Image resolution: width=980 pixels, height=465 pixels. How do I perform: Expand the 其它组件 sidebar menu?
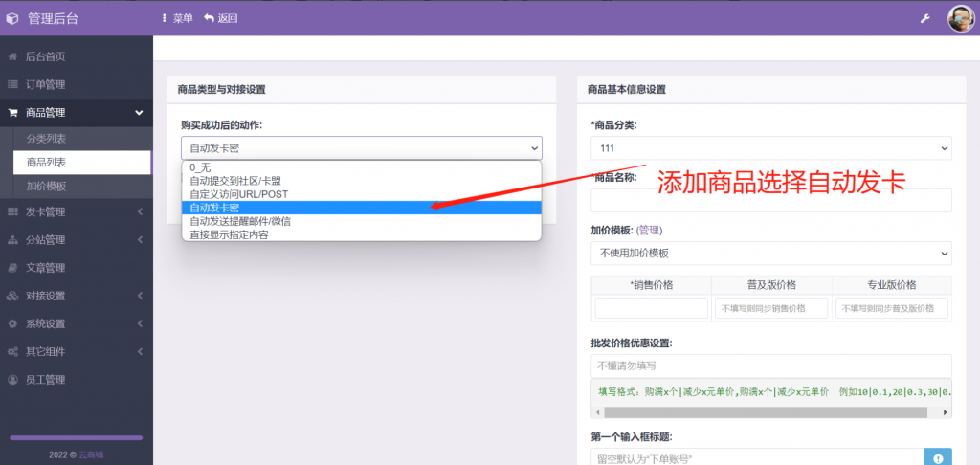click(75, 351)
